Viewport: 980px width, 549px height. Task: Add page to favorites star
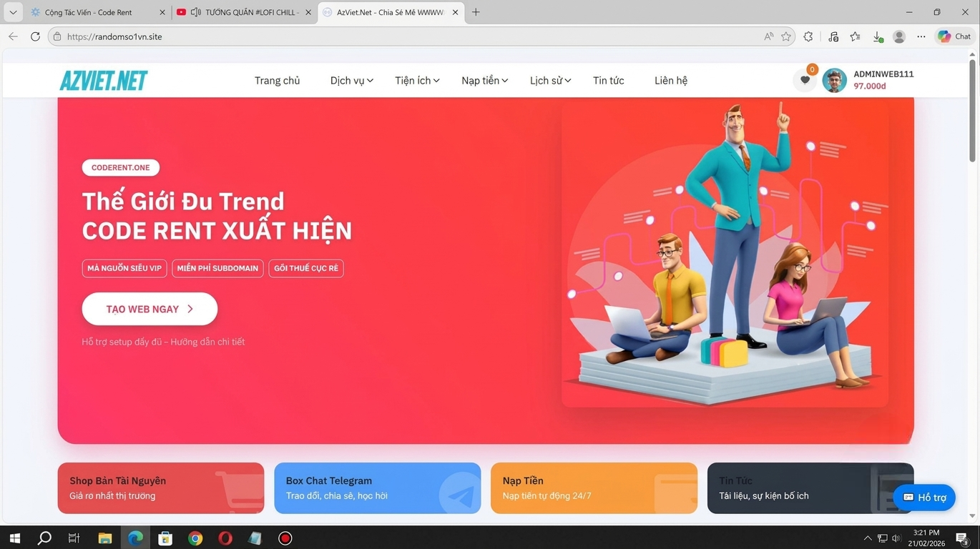(x=786, y=36)
